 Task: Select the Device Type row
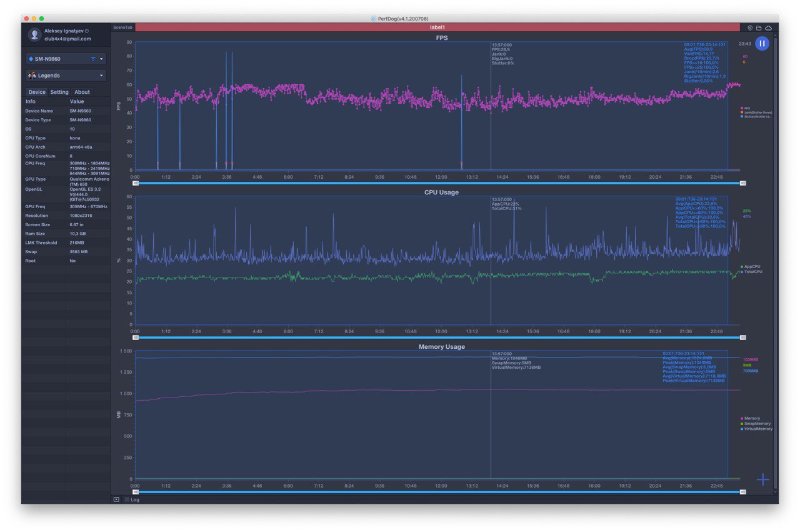tap(66, 120)
